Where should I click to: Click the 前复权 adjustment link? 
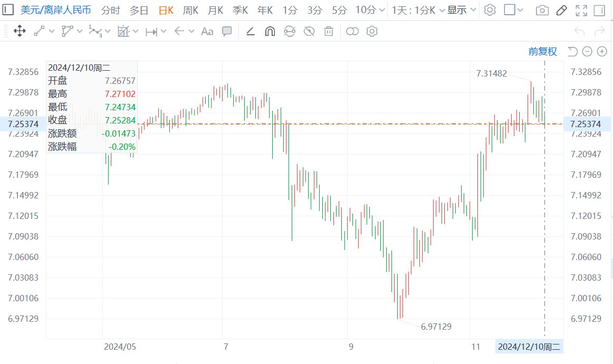tap(543, 51)
